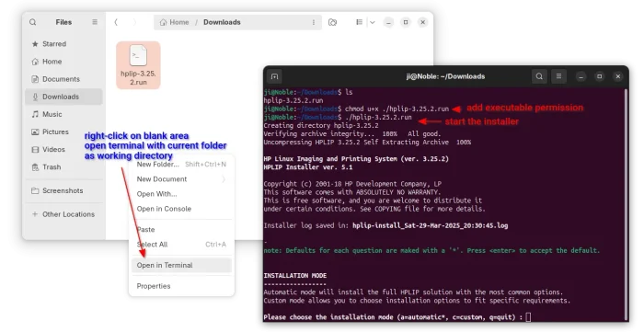
Task: Click the Terminal vertical scrollbar
Action: 625,204
